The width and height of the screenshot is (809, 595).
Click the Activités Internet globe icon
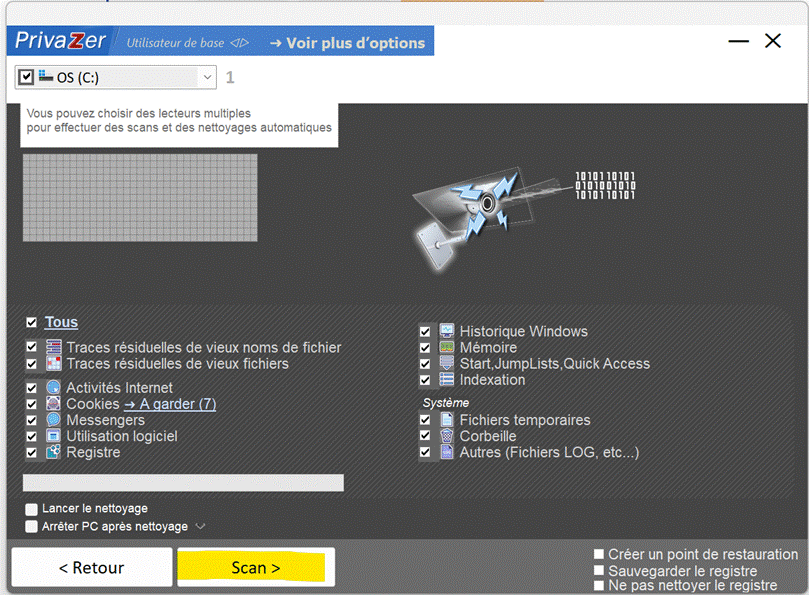click(54, 388)
